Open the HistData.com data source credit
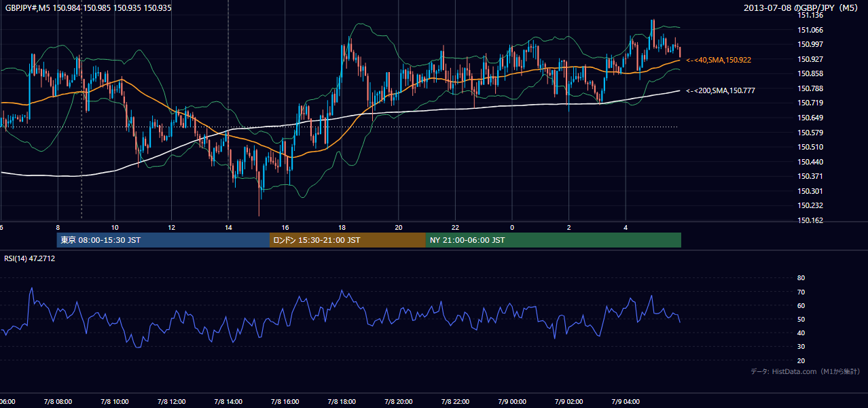Image resolution: width=868 pixels, height=408 pixels. point(805,371)
